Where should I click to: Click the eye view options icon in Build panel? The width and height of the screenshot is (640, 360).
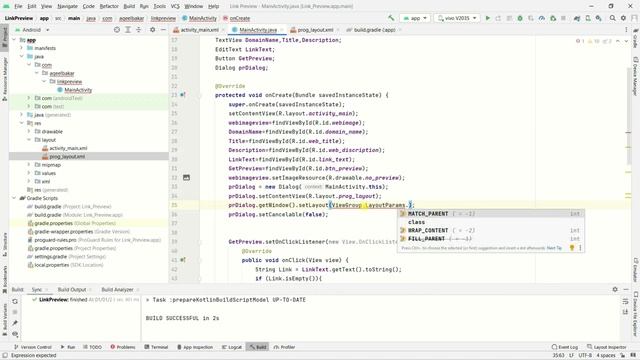point(15,334)
